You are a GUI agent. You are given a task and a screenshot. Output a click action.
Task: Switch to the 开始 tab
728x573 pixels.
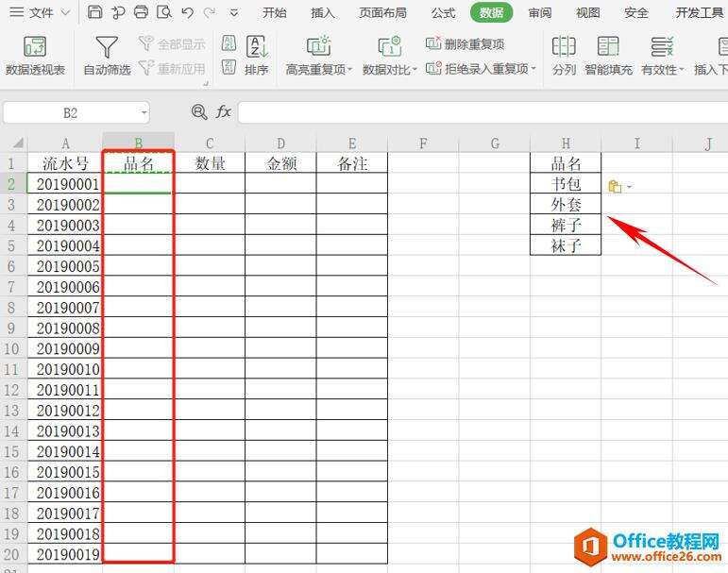[x=275, y=13]
